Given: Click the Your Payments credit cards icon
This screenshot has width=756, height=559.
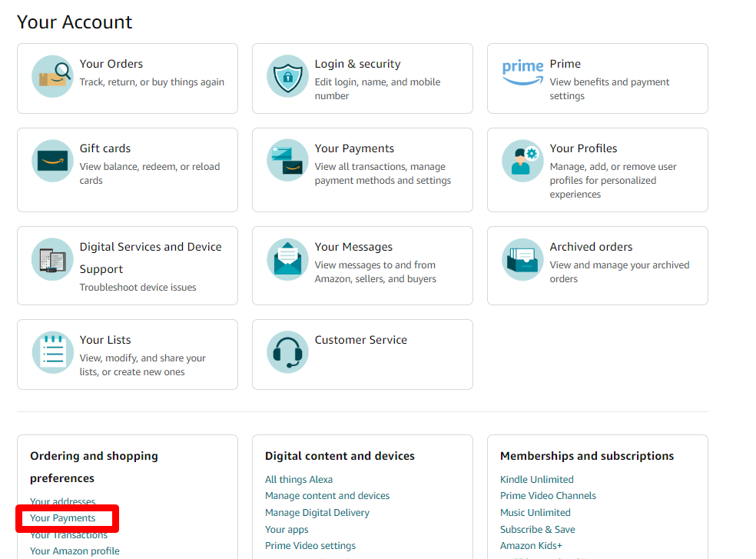Looking at the screenshot, I should click(x=288, y=161).
